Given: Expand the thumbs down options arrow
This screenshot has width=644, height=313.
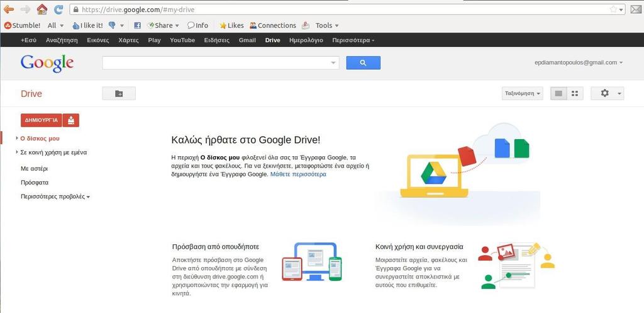Looking at the screenshot, I should [x=122, y=26].
